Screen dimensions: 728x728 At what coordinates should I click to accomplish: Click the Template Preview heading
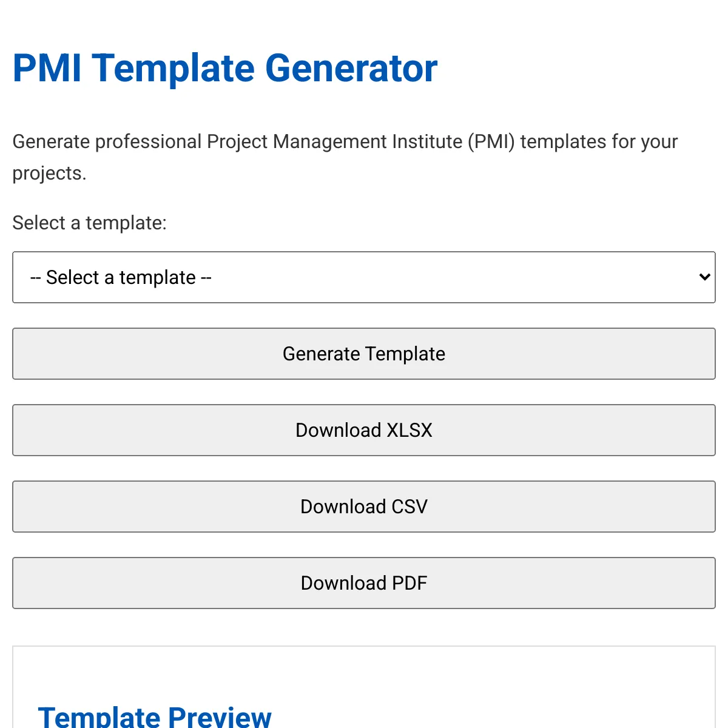pyautogui.click(x=155, y=716)
